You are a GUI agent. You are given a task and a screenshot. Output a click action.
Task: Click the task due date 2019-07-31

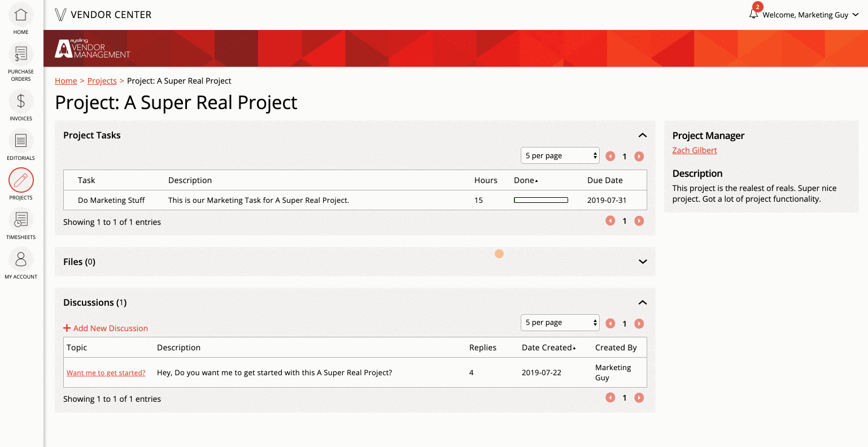coord(607,200)
